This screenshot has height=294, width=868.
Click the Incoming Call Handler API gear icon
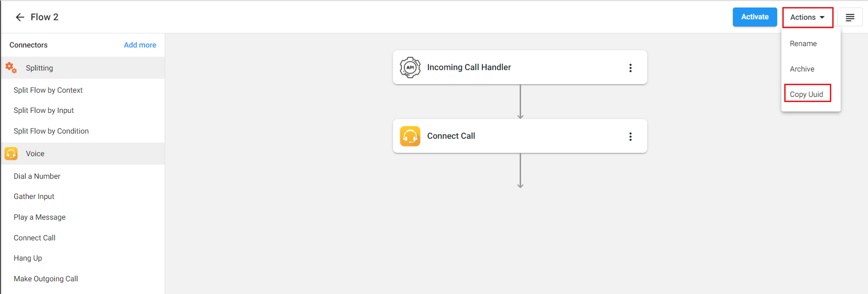click(410, 67)
